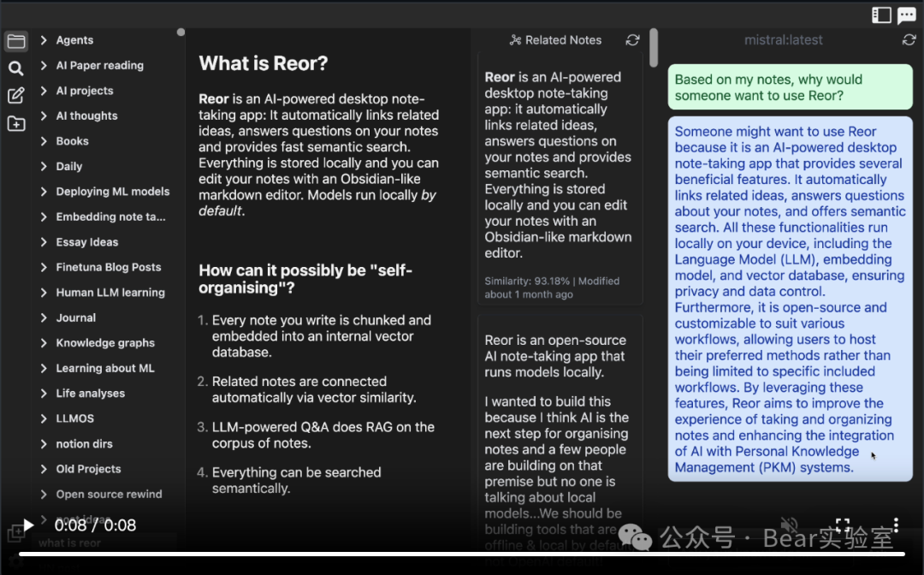Expand the Essay Ideas folder
This screenshot has width=924, height=575.
click(x=44, y=242)
